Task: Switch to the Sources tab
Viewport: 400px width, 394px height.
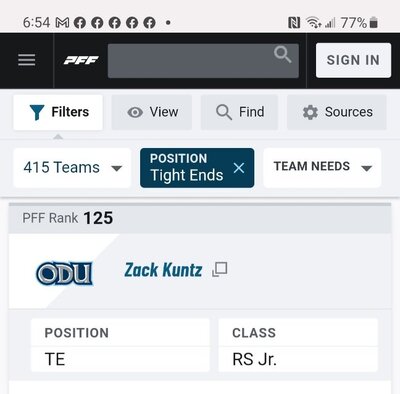Action: 337,112
